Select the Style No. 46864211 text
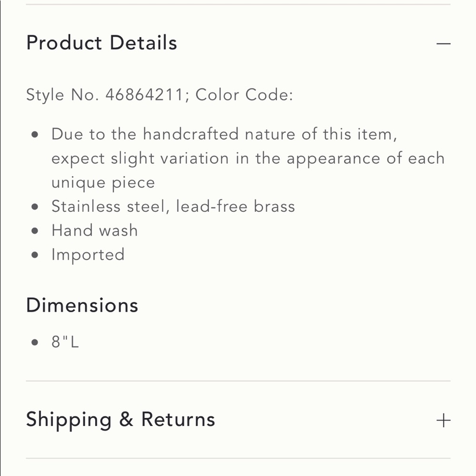 click(x=105, y=95)
